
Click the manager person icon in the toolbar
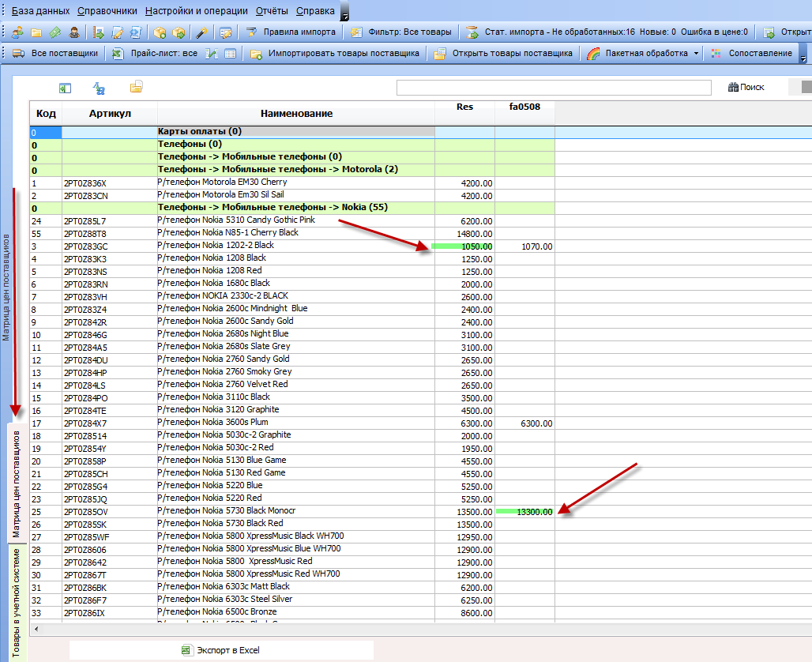(x=74, y=32)
